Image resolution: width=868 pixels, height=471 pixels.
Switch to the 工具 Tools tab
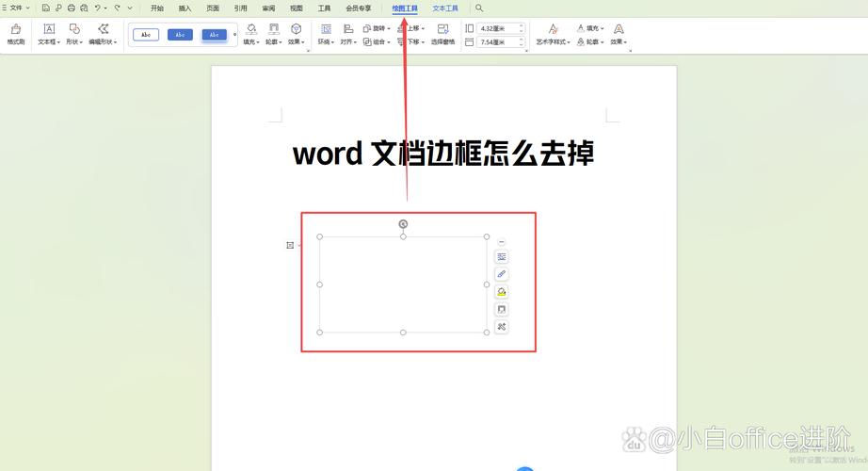[325, 8]
